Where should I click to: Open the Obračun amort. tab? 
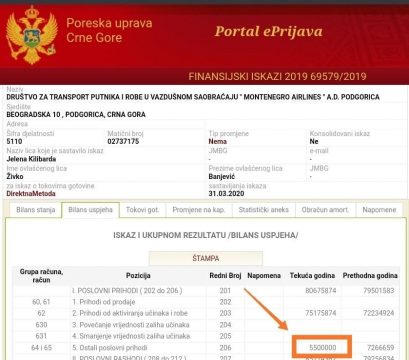click(x=325, y=210)
